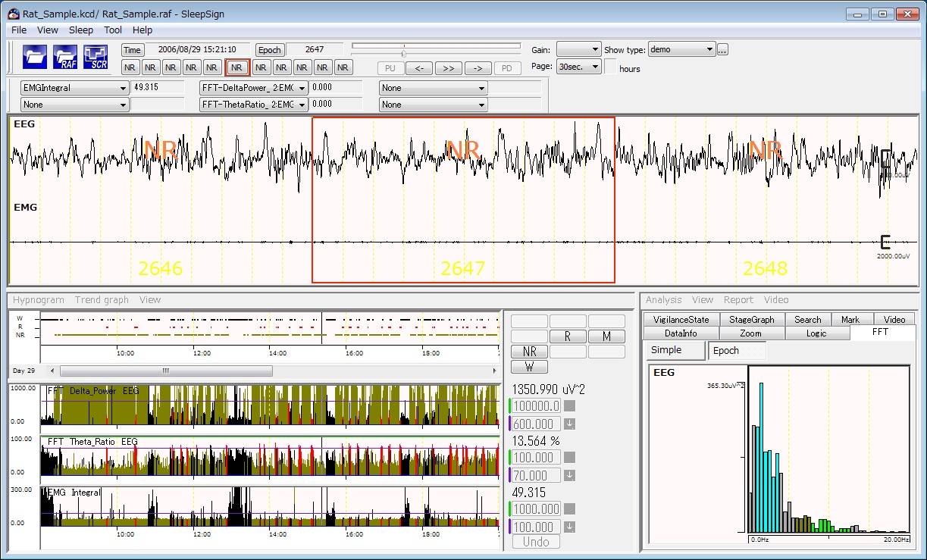Click the gray square beside 100000.0 field
Screen dimensions: 927x560
[569, 406]
